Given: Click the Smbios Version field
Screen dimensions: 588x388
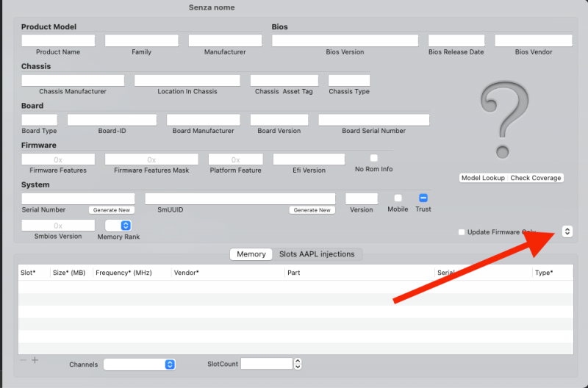Looking at the screenshot, I should (58, 226).
